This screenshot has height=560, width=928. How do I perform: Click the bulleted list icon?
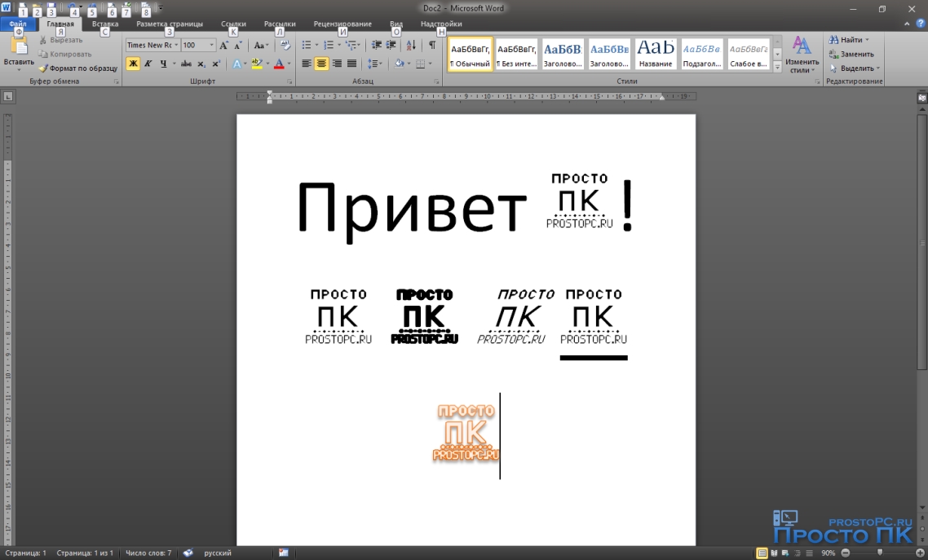point(307,45)
